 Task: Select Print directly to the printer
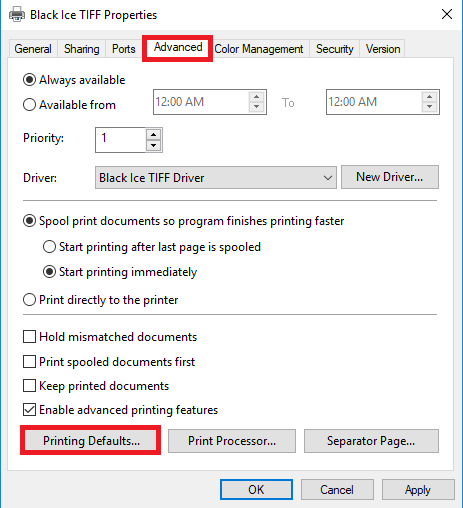tap(29, 300)
